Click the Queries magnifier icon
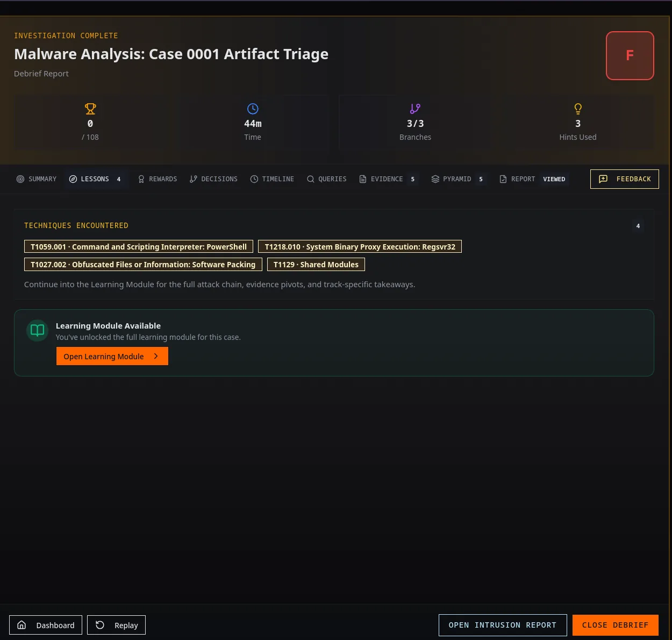This screenshot has height=640, width=672. point(311,179)
